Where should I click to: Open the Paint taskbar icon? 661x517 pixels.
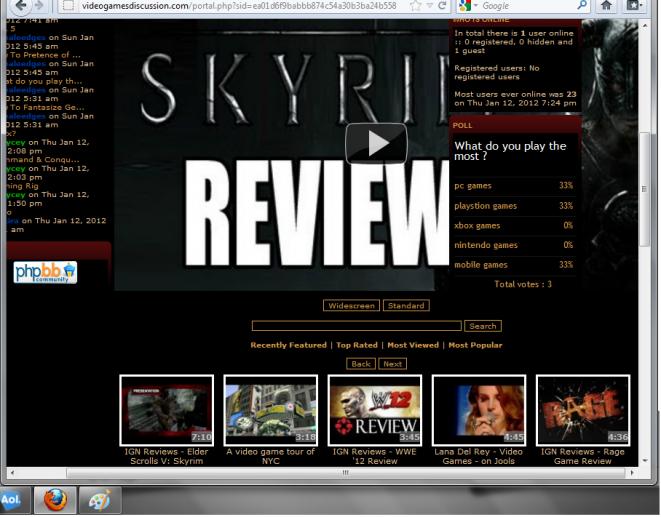(100, 500)
